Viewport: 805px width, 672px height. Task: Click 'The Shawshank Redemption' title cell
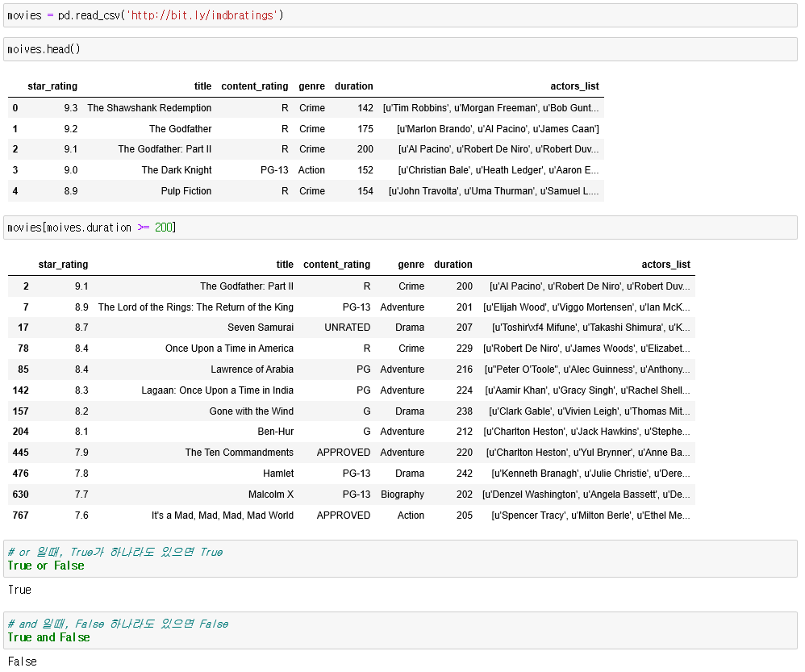coord(149,108)
